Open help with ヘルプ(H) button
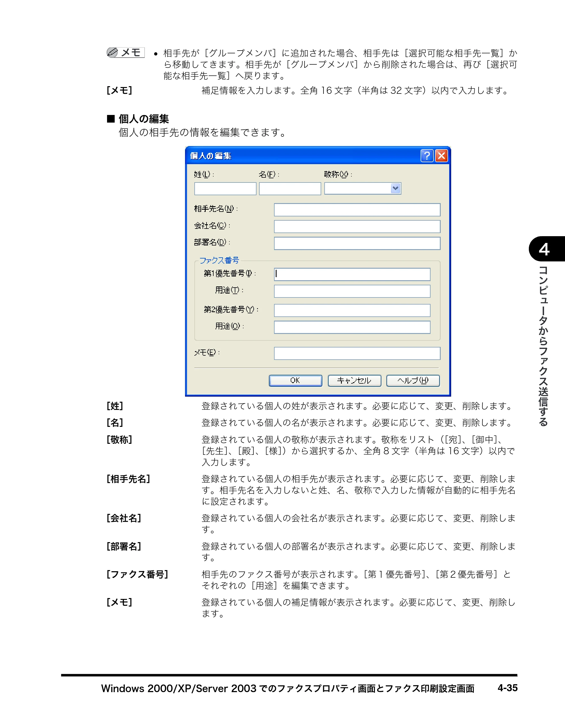 [x=413, y=381]
